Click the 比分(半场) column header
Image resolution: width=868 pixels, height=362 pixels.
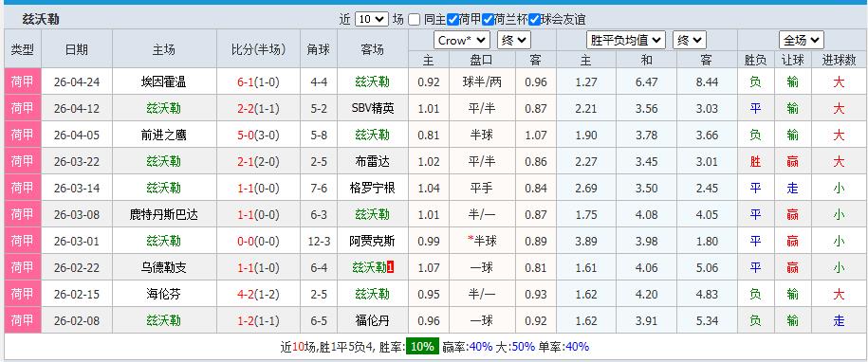(x=259, y=49)
